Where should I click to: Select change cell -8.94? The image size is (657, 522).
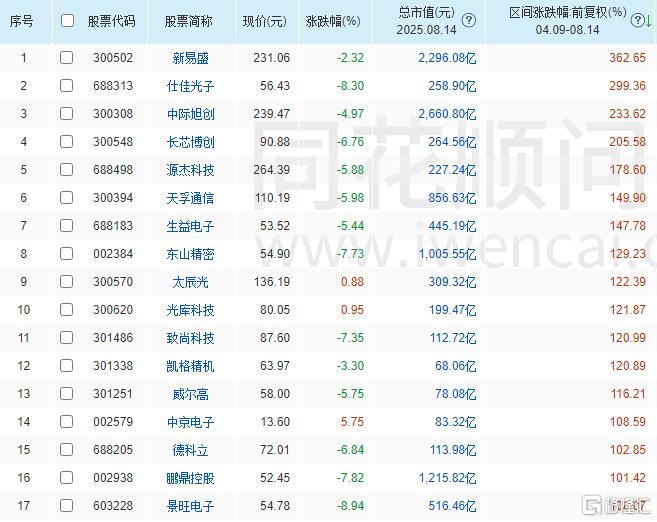350,506
